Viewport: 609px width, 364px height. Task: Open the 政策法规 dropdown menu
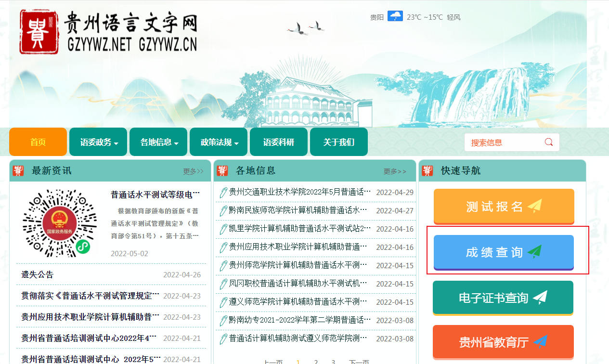pyautogui.click(x=219, y=142)
